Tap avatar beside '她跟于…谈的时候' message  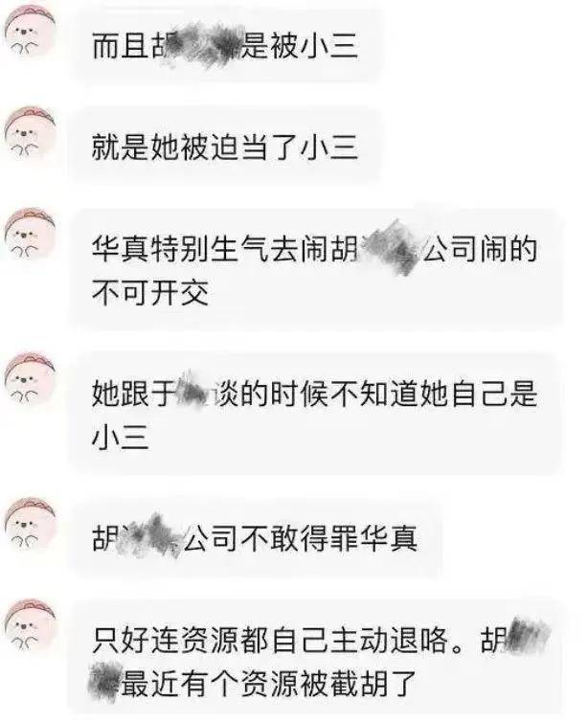point(29,379)
